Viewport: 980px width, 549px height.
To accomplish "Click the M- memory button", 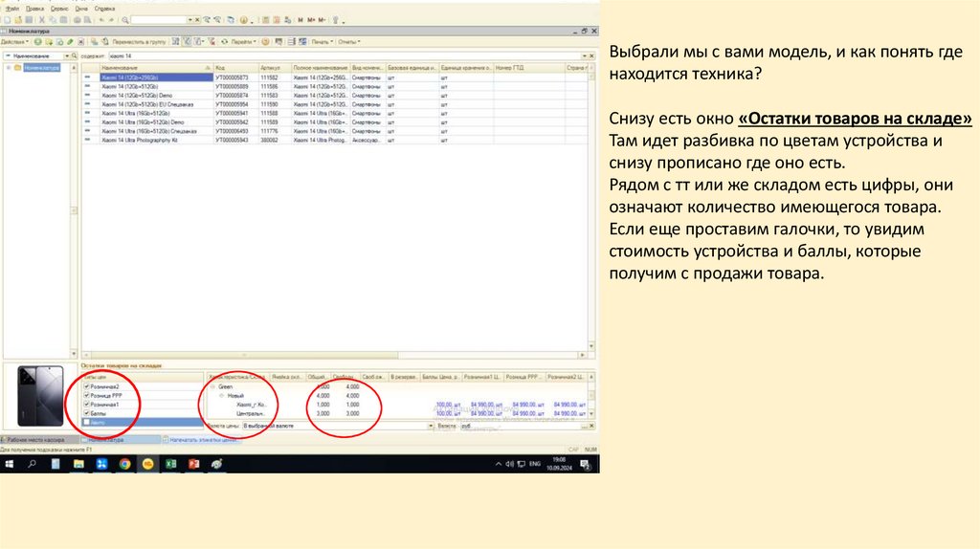I will click(x=322, y=20).
